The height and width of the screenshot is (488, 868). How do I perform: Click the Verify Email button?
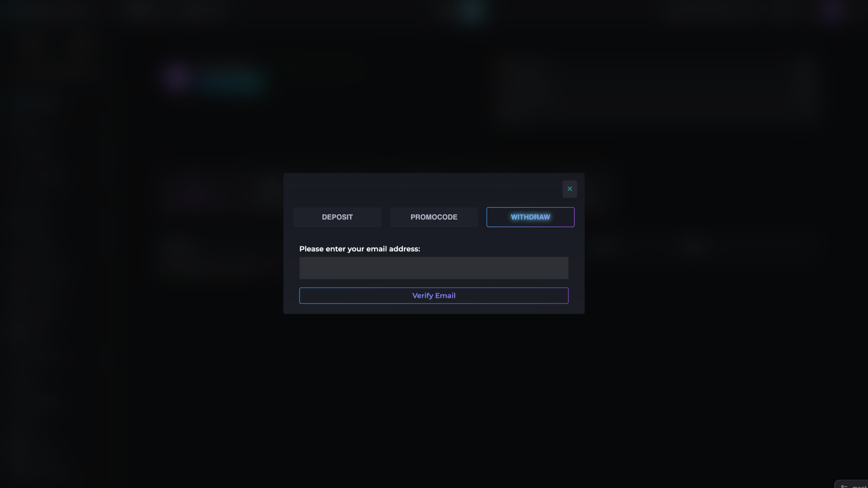pyautogui.click(x=434, y=296)
